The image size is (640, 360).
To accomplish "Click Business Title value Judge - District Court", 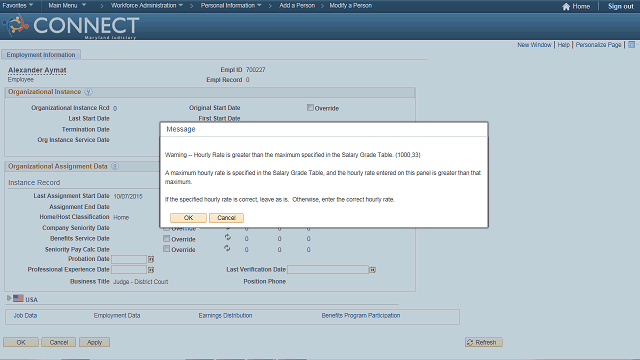I will tap(140, 282).
